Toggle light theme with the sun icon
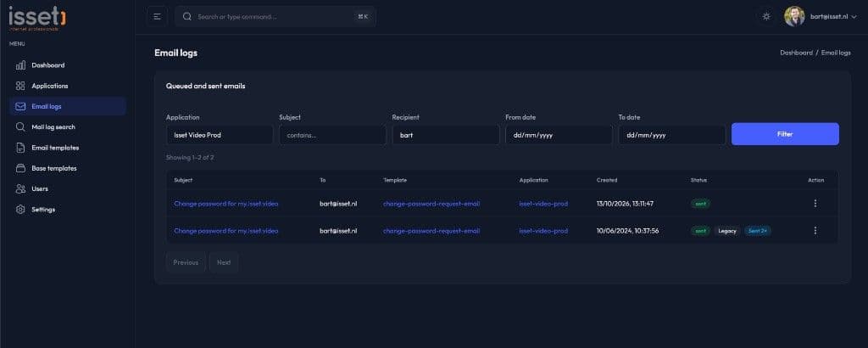This screenshot has height=348, width=868. 766,17
